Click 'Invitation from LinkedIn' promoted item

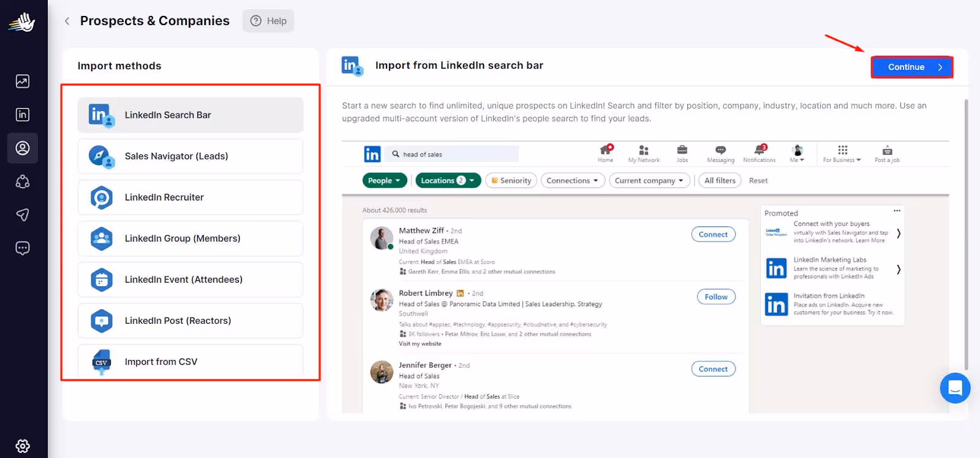(830, 304)
